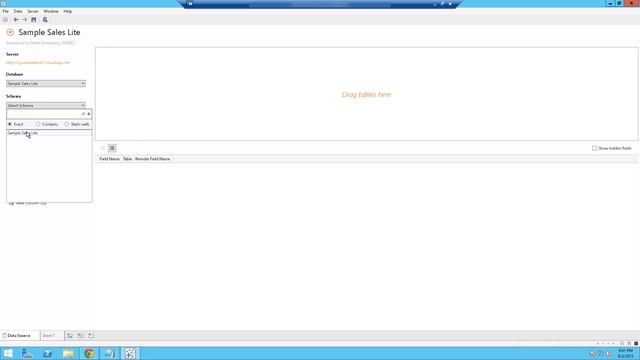Image resolution: width=640 pixels, height=360 pixels.
Task: Select the Starts with radio button
Action: coord(67,124)
